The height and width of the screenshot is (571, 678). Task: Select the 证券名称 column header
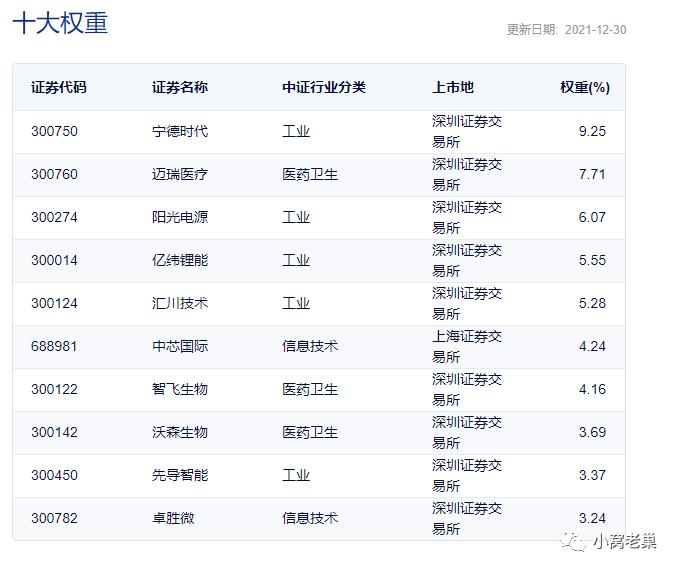[x=180, y=87]
